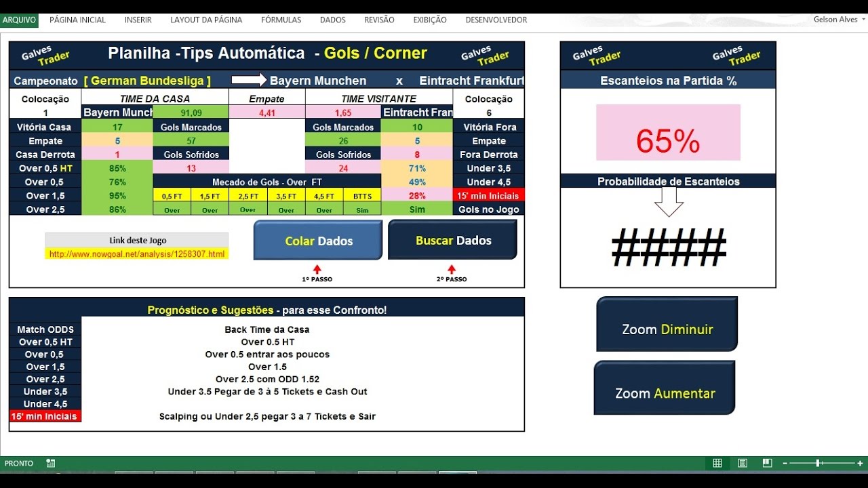
Task: Switch to DADOS tab
Action: click(333, 20)
